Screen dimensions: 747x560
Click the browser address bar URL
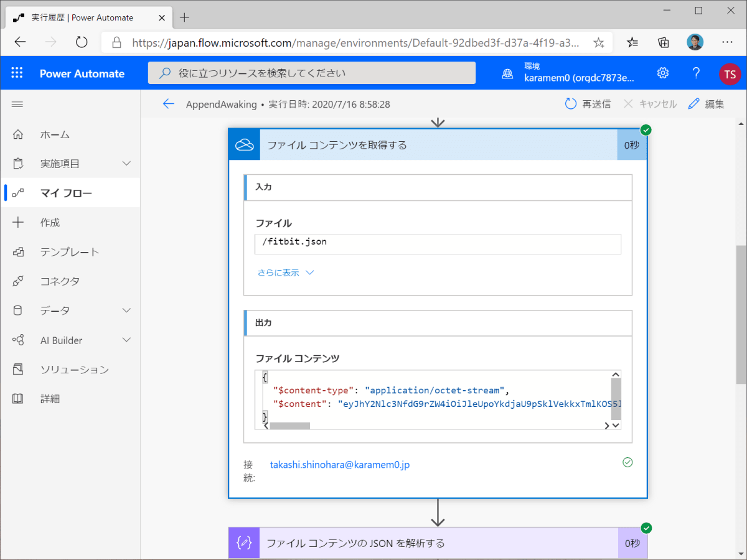point(356,42)
